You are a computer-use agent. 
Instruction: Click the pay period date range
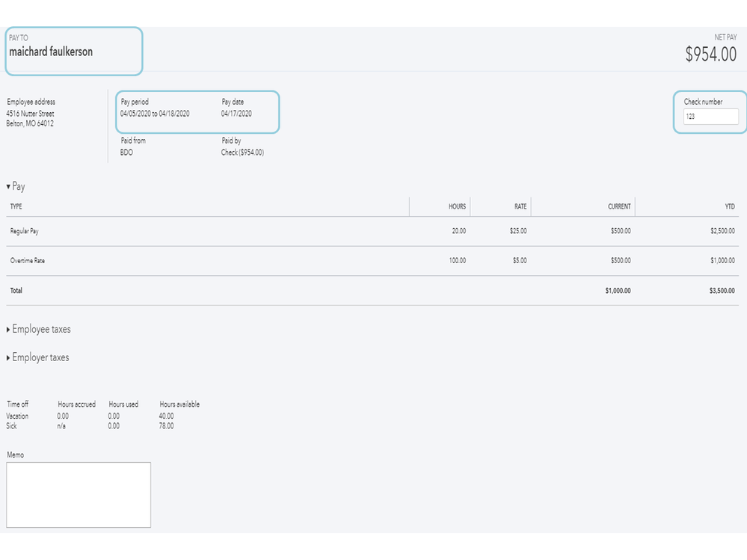pyautogui.click(x=155, y=114)
